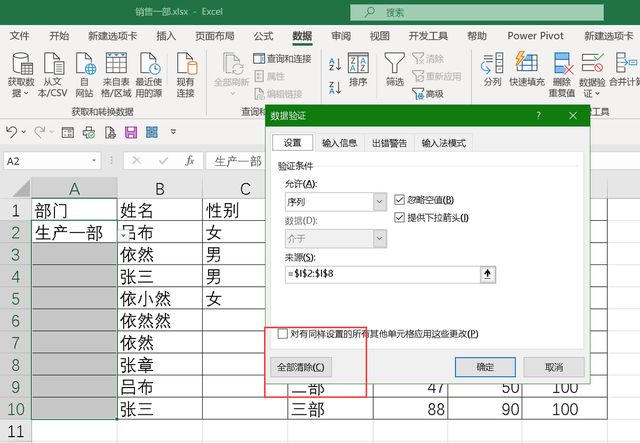Click the document icon in quick access toolbar

click(110, 132)
